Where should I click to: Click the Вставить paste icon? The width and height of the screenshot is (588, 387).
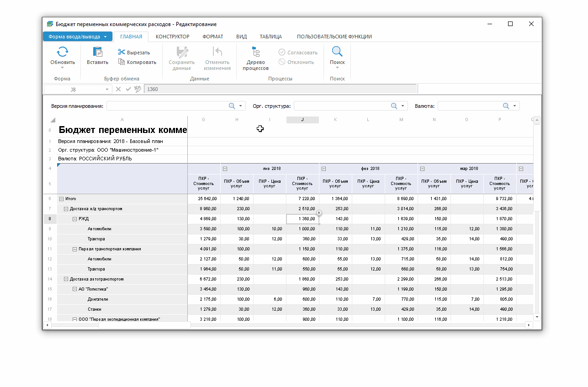click(97, 52)
